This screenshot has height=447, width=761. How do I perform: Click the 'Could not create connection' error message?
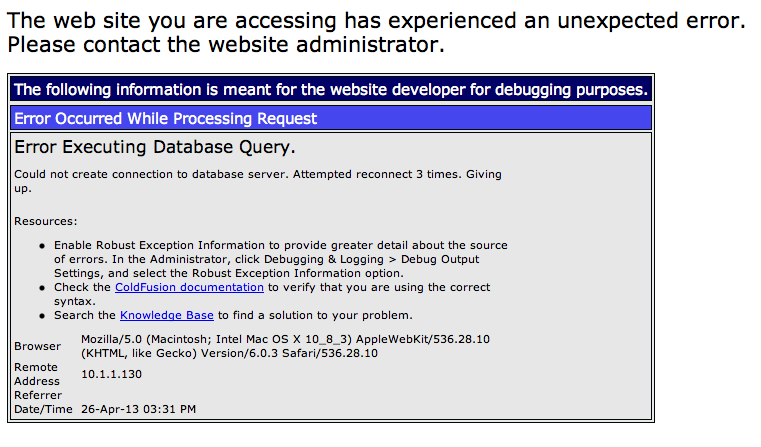[x=258, y=181]
